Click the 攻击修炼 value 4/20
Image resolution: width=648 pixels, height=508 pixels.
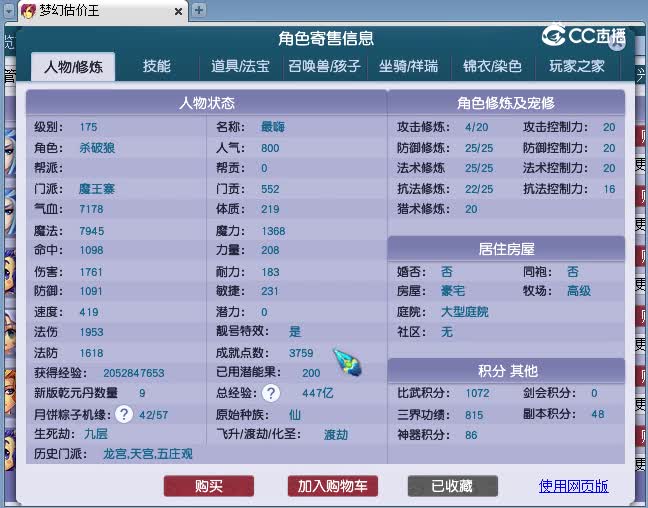tap(476, 127)
